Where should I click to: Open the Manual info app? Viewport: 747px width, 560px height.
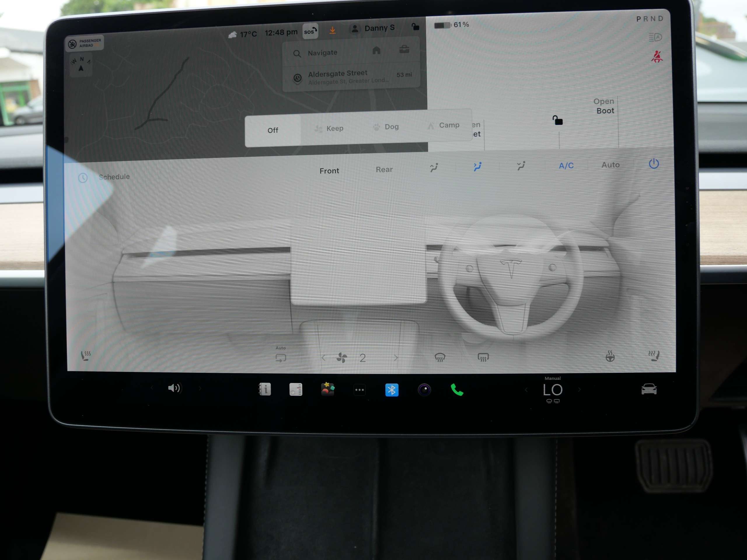point(264,389)
